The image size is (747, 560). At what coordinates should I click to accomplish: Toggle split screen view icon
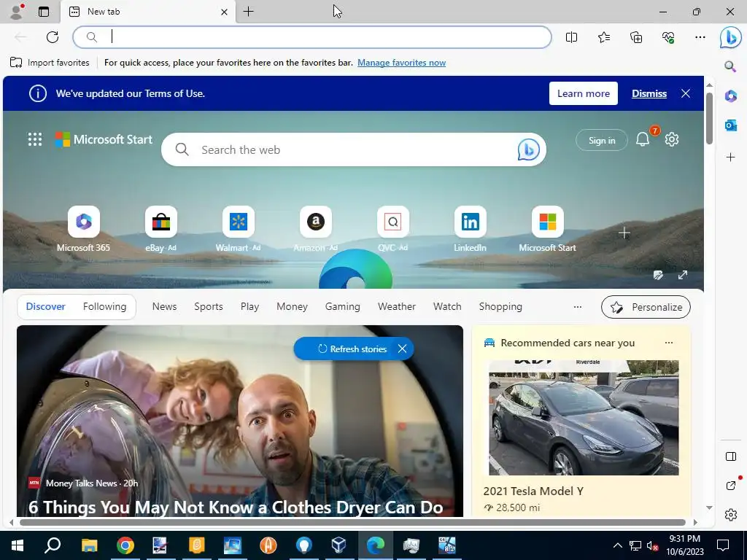[571, 37]
